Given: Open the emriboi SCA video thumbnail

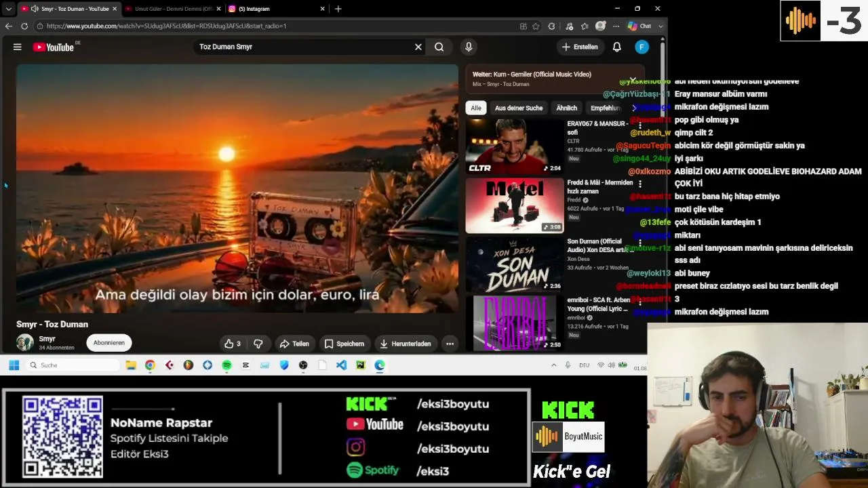Looking at the screenshot, I should pyautogui.click(x=515, y=323).
